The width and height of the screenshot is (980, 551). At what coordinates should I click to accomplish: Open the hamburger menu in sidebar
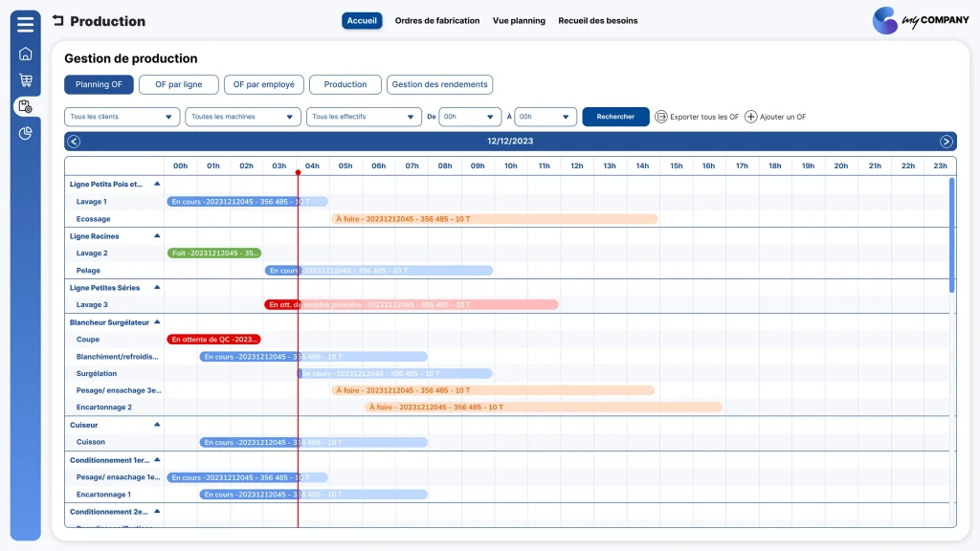25,24
